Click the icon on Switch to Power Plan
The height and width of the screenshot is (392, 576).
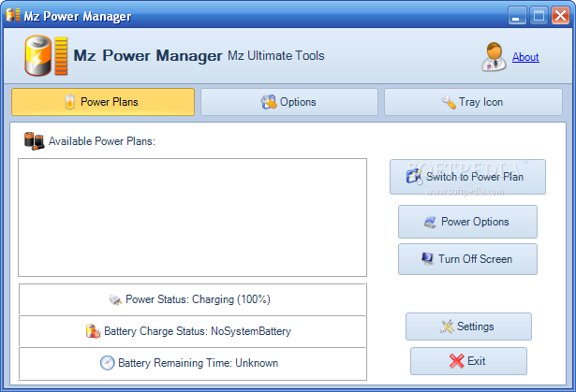click(414, 176)
